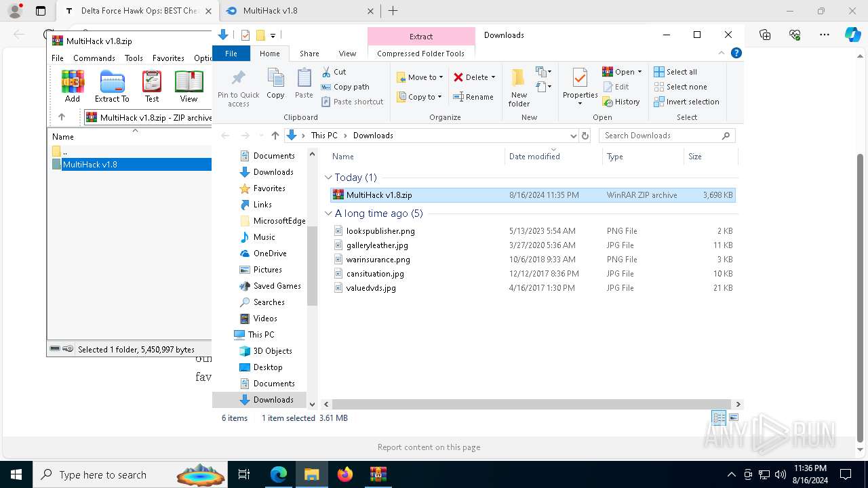Click Select none in ribbon
868x488 pixels.
click(680, 87)
